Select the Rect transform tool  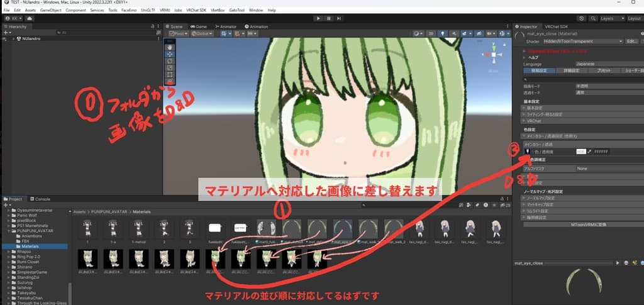170,75
